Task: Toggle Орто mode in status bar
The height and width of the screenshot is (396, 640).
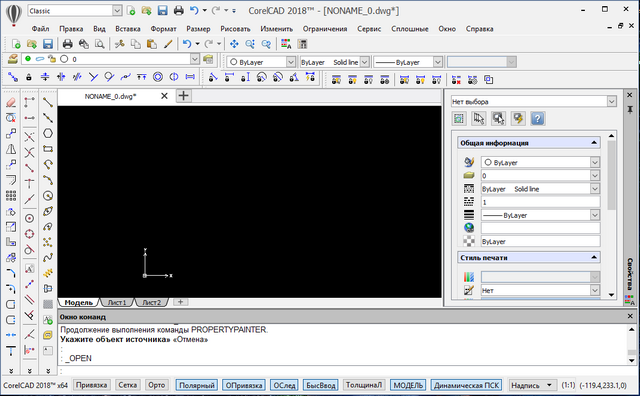Action: tap(157, 385)
